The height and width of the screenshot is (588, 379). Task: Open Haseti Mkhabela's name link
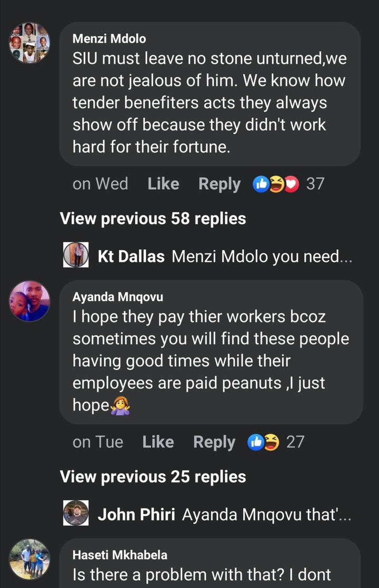pyautogui.click(x=120, y=555)
